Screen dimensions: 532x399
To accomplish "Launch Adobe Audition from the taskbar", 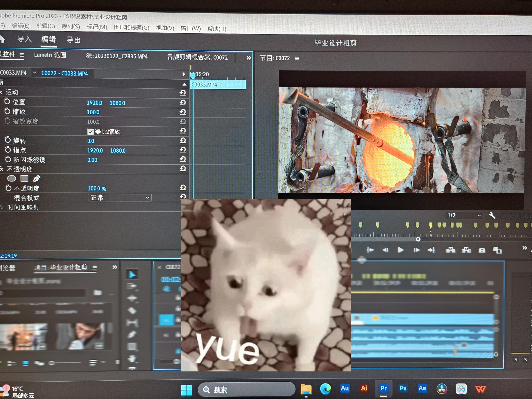I will [x=345, y=388].
